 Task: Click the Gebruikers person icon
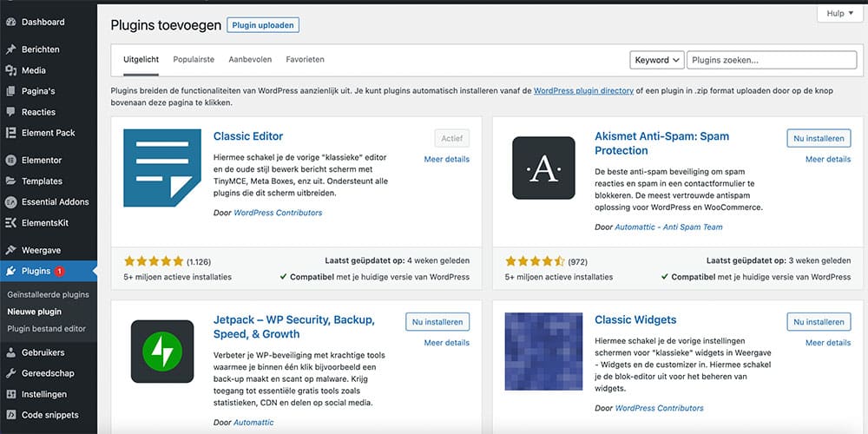(x=11, y=352)
